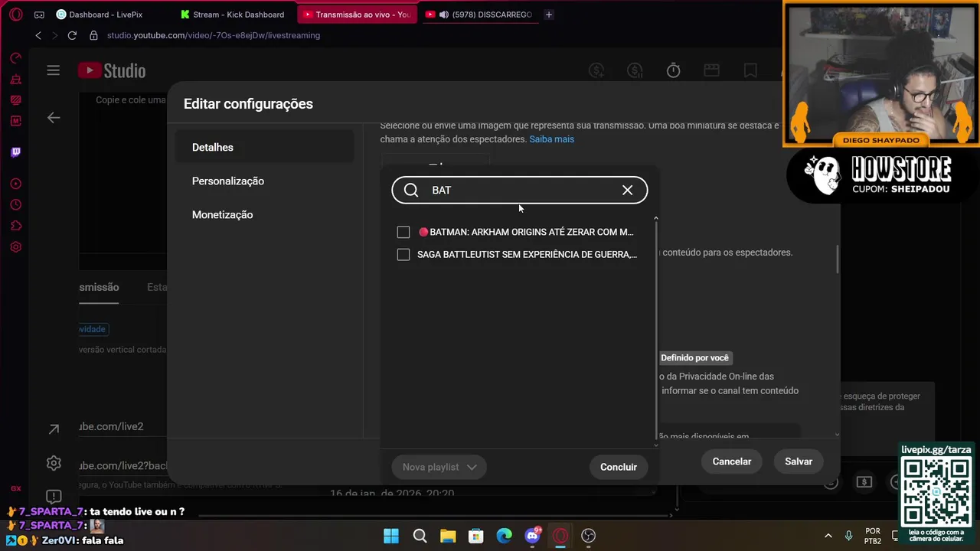This screenshot has width=980, height=551.
Task: Click the second dollar icon in Studio toolbar
Action: click(x=635, y=70)
